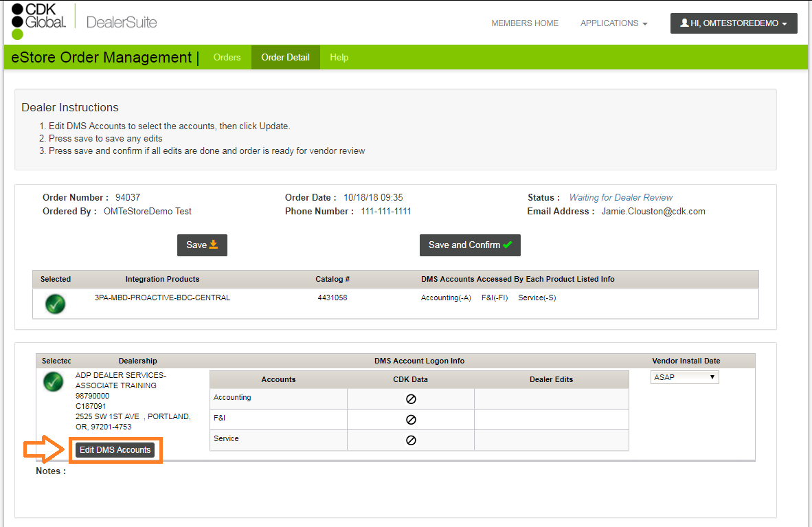Click the Vendor Install Date column header
812x527 pixels.
tap(686, 361)
